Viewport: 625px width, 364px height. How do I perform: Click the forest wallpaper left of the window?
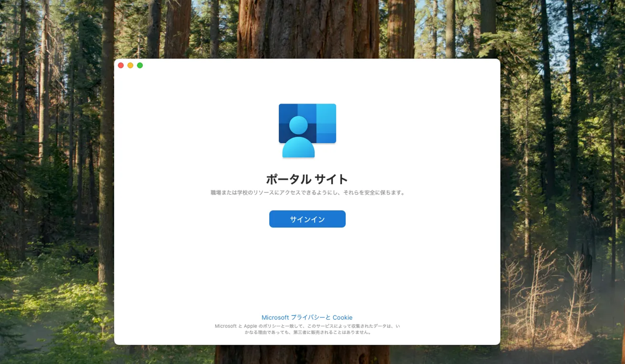57,194
